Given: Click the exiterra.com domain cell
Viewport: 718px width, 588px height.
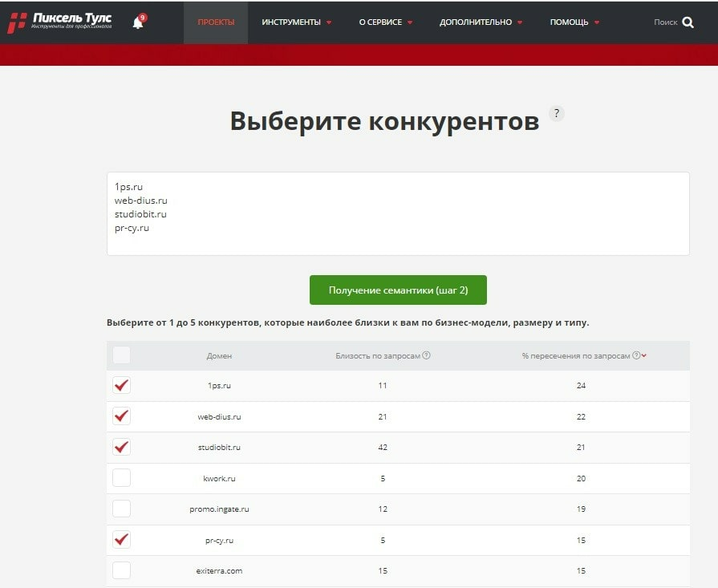Looking at the screenshot, I should (219, 571).
